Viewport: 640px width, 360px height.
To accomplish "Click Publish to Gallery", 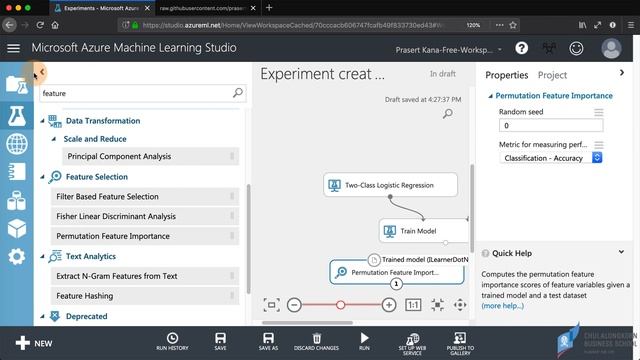I will click(x=460, y=344).
